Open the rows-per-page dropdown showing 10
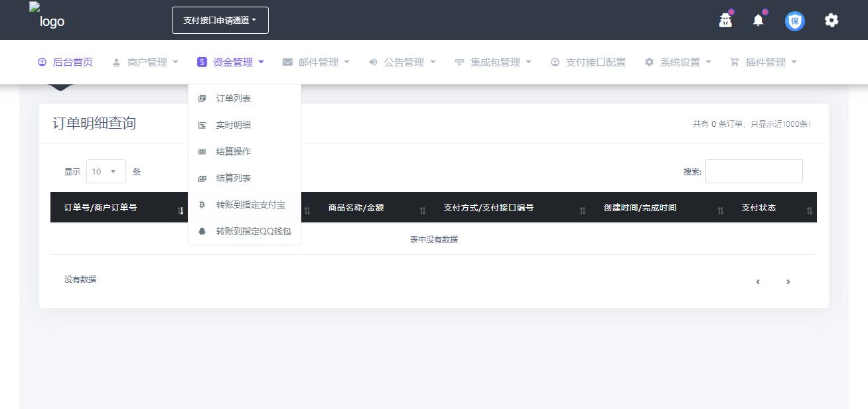The image size is (868, 409). click(x=106, y=171)
